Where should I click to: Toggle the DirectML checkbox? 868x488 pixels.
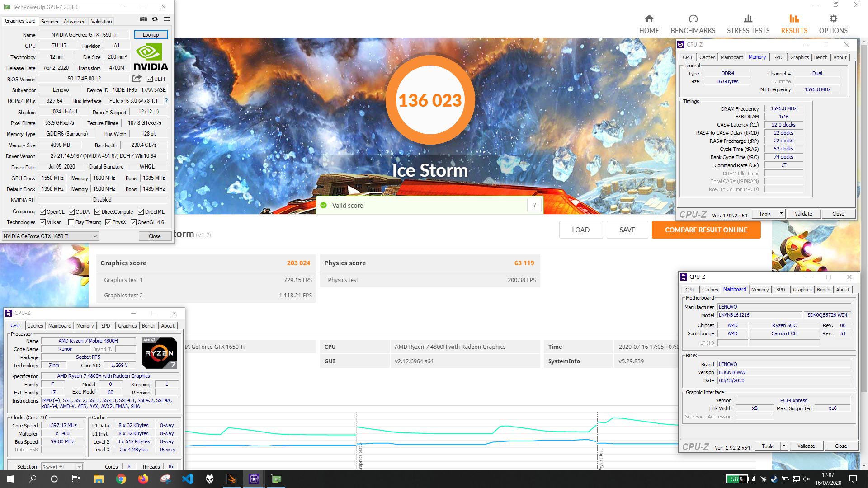pyautogui.click(x=141, y=212)
